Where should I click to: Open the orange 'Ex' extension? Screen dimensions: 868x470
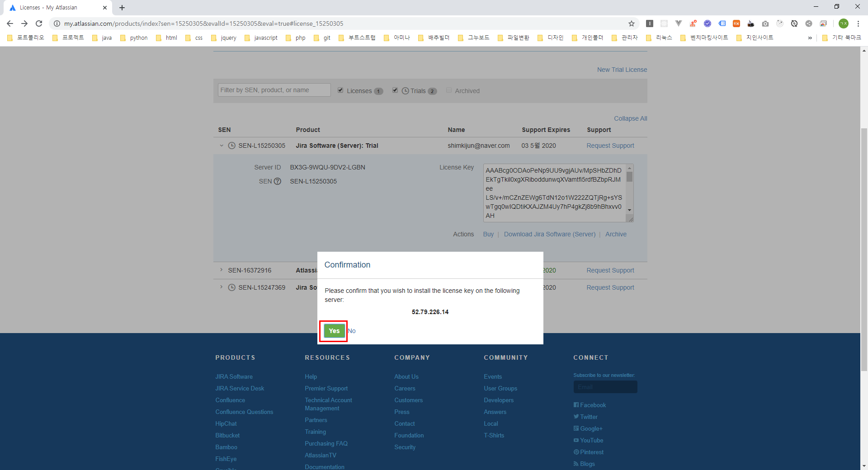tap(736, 23)
